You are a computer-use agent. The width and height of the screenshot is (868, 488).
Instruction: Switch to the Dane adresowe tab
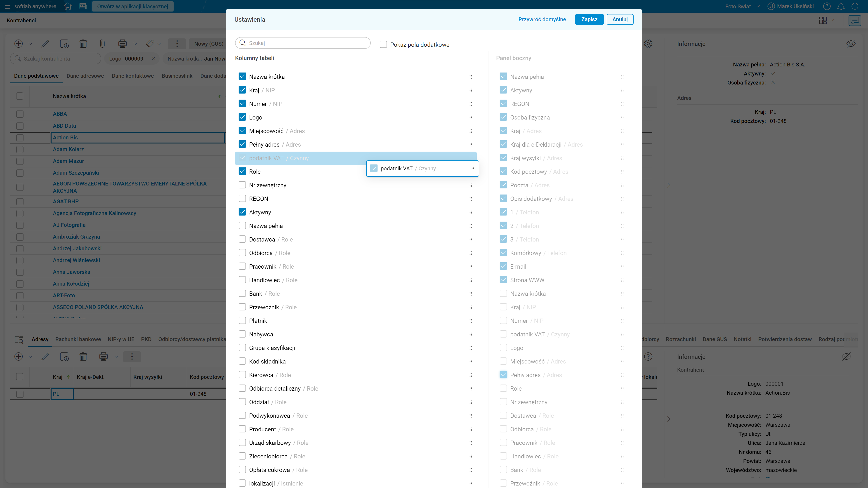85,76
